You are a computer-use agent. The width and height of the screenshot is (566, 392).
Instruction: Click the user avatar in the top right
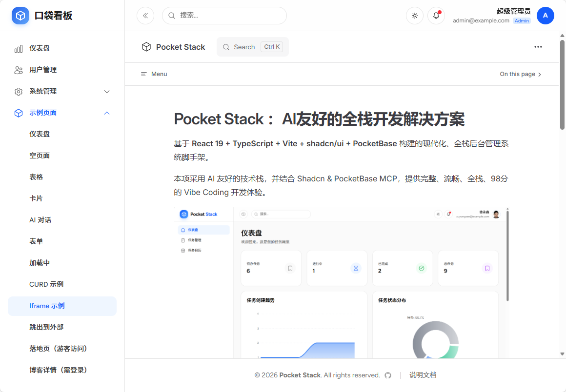(545, 15)
